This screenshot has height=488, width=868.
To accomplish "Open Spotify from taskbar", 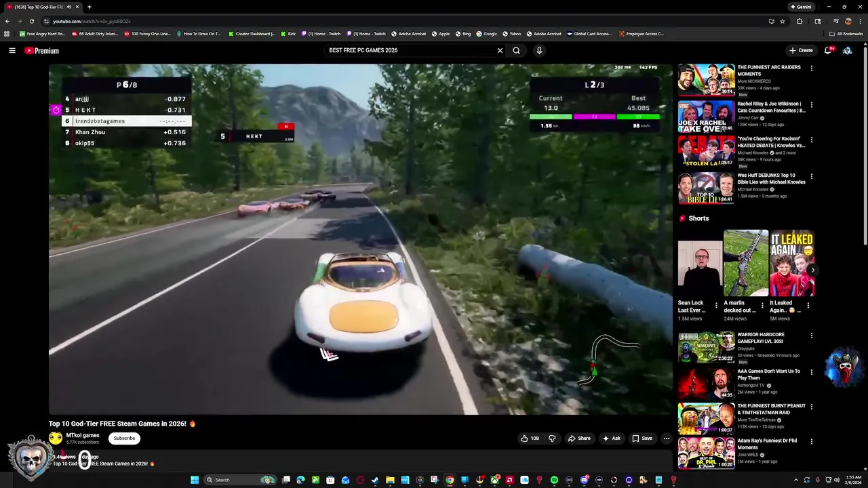I will coord(554,480).
